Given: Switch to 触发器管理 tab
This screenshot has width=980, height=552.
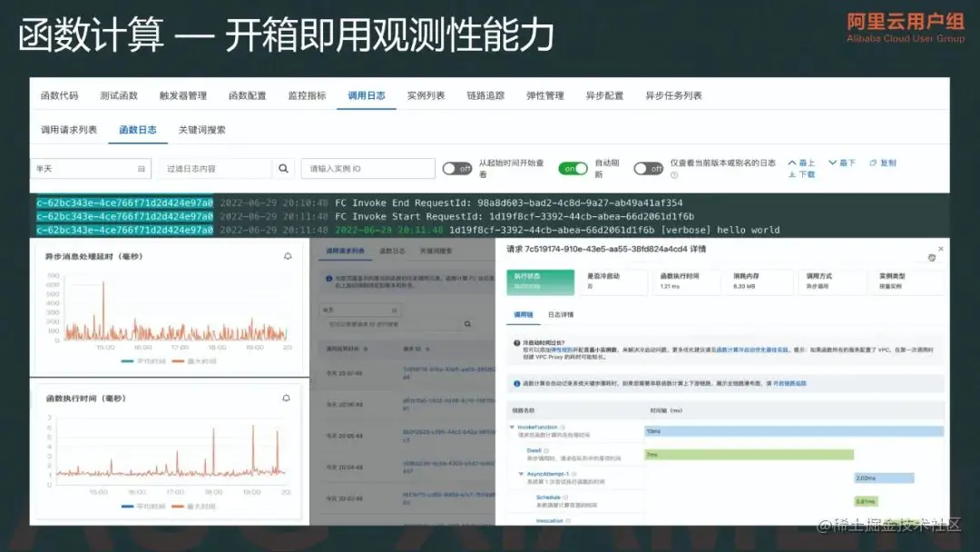Looking at the screenshot, I should tap(183, 95).
